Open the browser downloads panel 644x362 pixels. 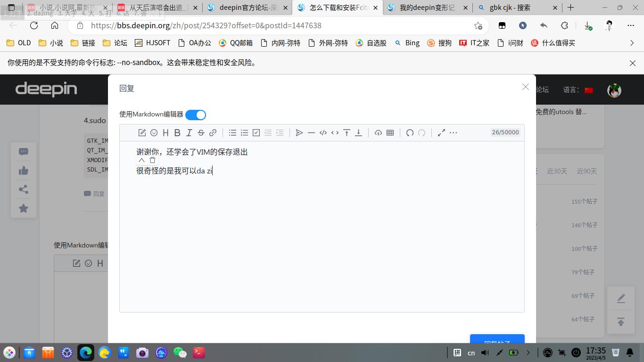pyautogui.click(x=588, y=25)
